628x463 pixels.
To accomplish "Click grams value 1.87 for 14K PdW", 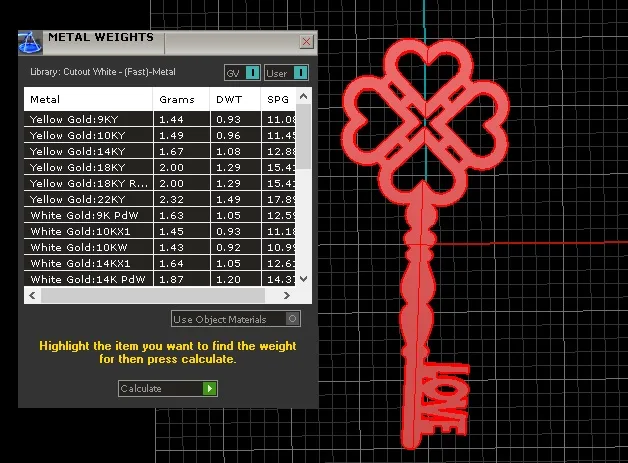I will 171,280.
